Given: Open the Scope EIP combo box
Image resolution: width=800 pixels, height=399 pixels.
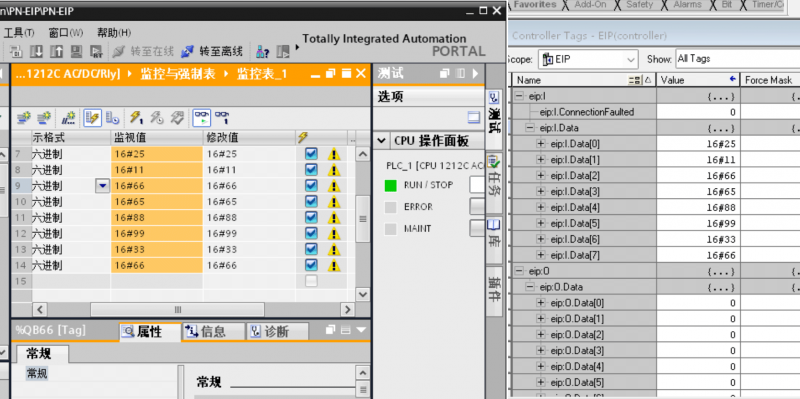Looking at the screenshot, I should [x=588, y=59].
